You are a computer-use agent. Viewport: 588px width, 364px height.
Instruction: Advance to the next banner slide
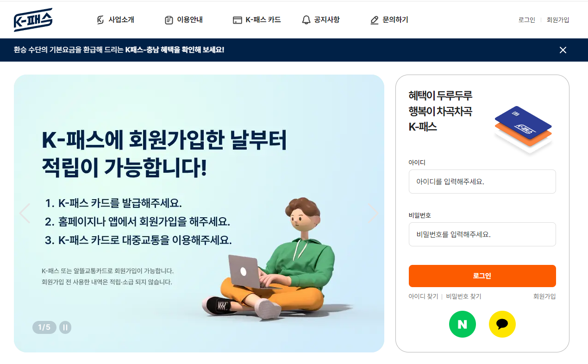pyautogui.click(x=373, y=213)
